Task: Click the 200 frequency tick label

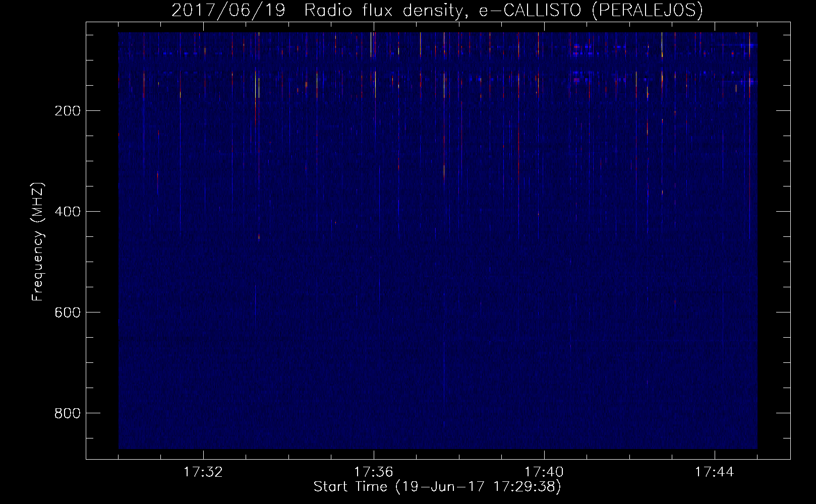Action: tap(67, 111)
